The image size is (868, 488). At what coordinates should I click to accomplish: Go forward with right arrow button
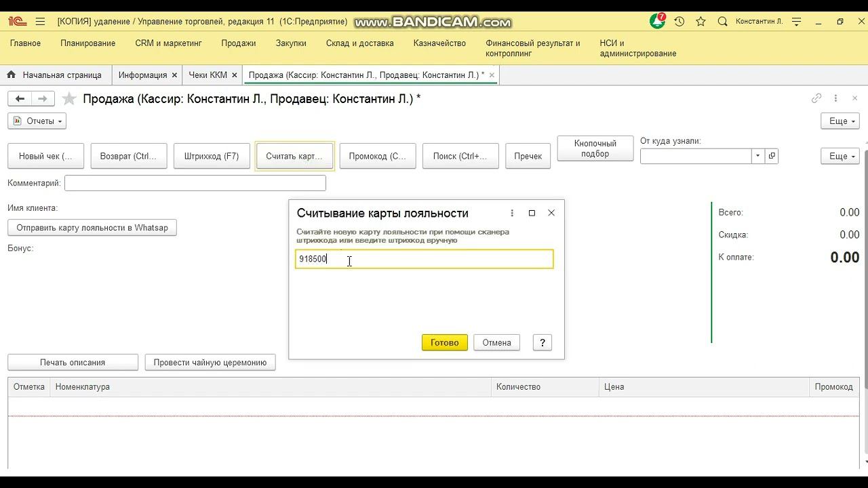[x=42, y=99]
